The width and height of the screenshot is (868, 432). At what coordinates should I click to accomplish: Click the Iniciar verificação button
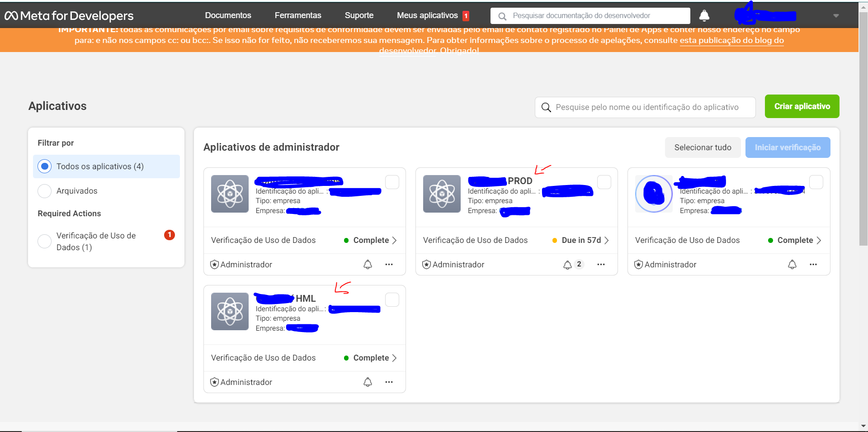coord(788,147)
